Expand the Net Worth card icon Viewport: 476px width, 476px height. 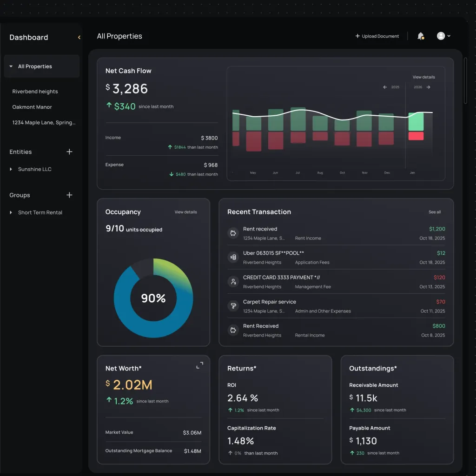pos(199,365)
